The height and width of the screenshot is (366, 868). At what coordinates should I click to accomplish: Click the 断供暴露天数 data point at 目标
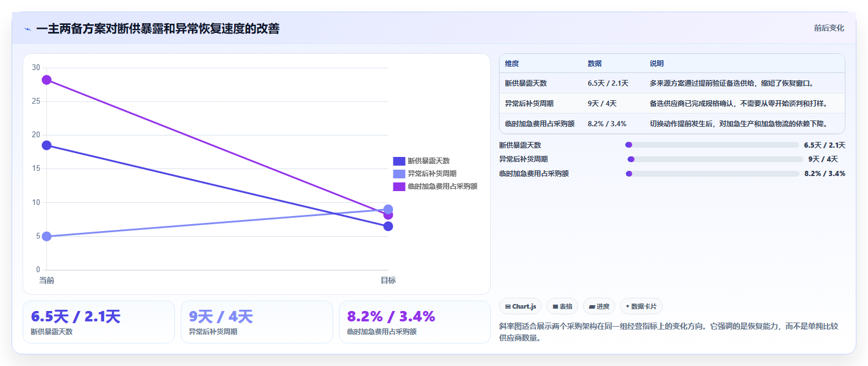tap(388, 226)
